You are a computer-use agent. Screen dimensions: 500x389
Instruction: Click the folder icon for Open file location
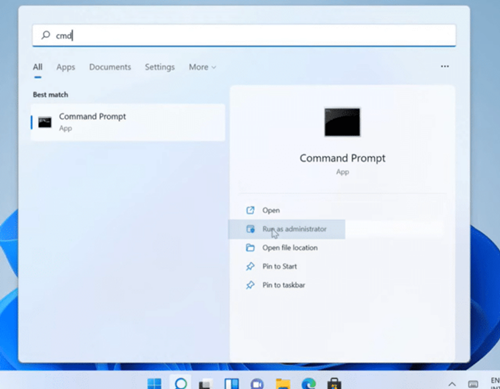(250, 248)
